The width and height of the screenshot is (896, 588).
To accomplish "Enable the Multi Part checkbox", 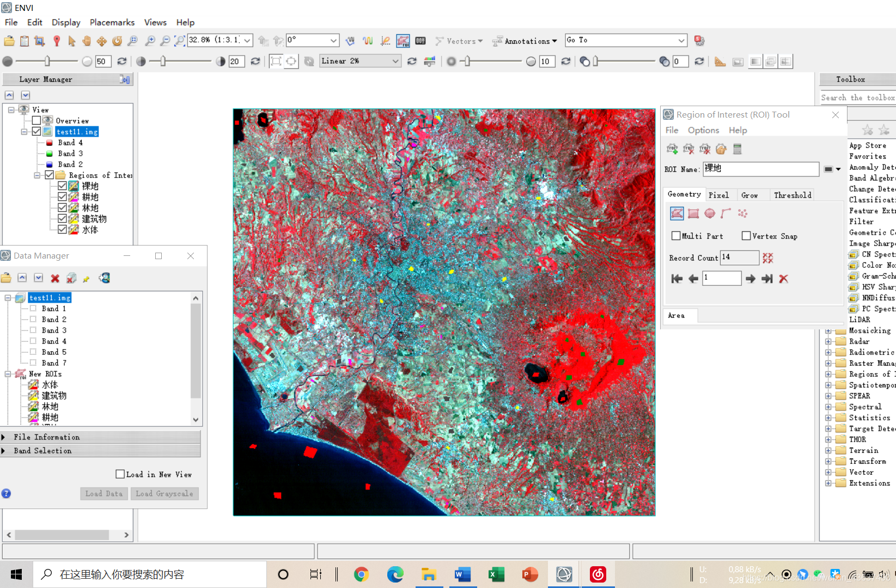I will click(676, 236).
